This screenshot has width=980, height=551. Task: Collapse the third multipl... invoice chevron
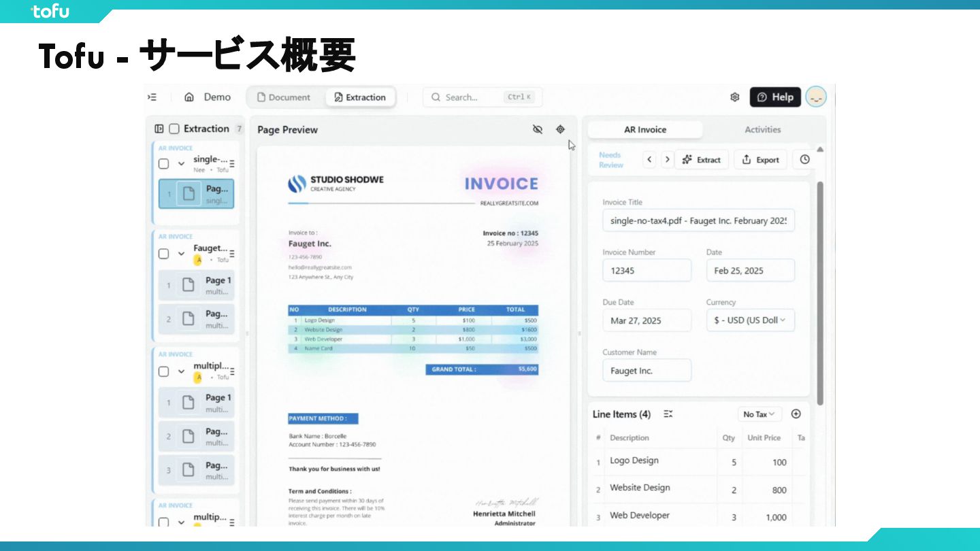click(181, 371)
